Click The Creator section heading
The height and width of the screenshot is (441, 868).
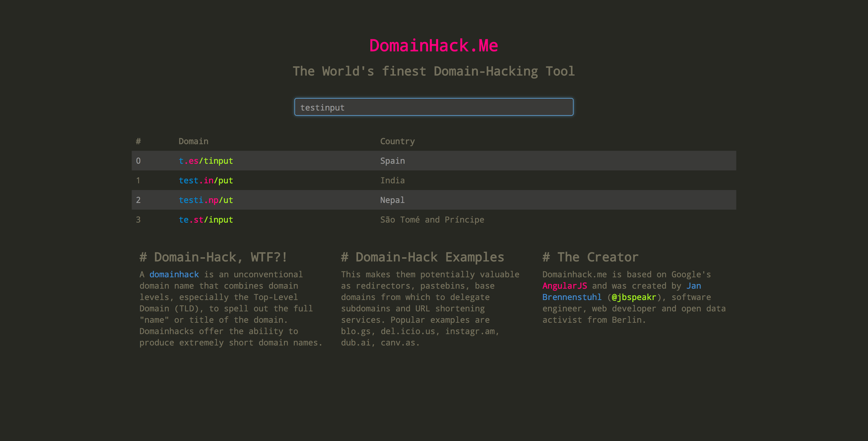pos(590,257)
